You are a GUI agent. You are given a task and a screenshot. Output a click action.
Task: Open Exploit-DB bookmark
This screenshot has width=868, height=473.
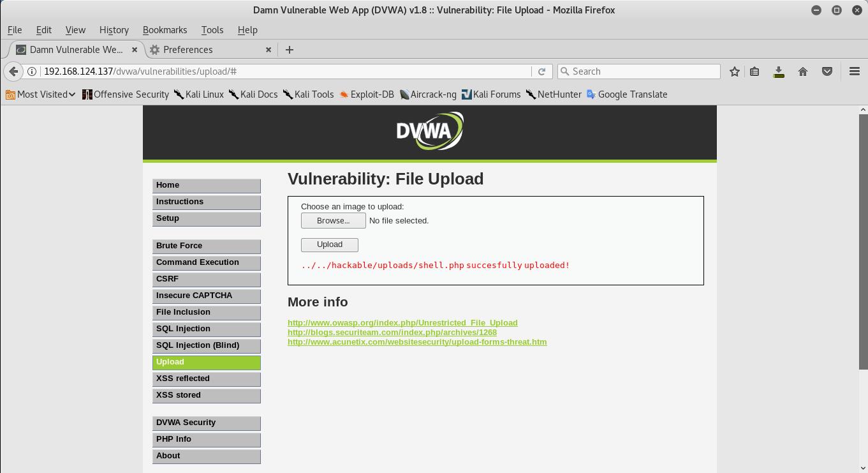(367, 94)
